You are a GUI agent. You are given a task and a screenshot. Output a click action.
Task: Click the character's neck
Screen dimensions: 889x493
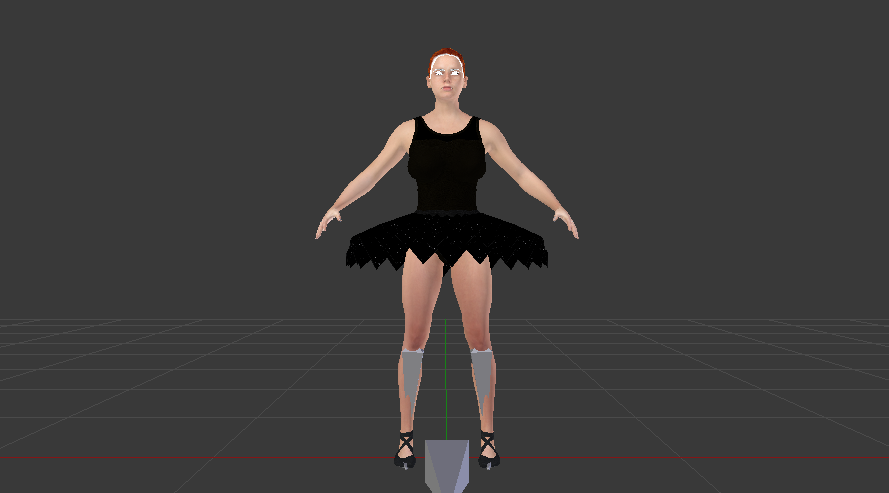pyautogui.click(x=447, y=108)
